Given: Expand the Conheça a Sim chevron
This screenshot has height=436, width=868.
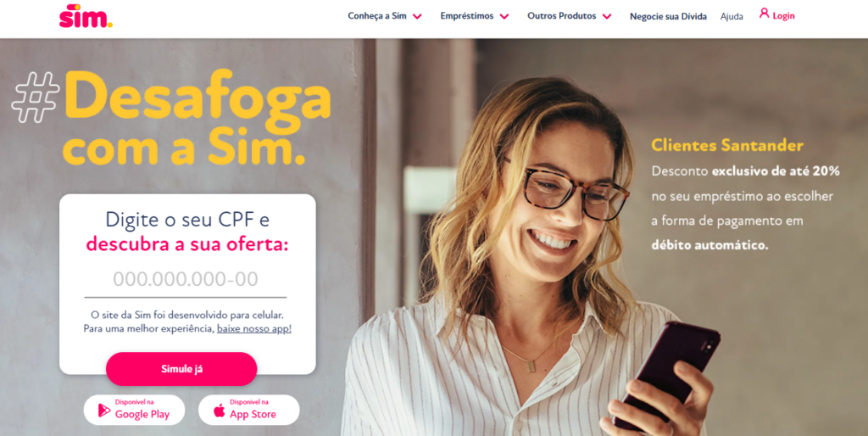Looking at the screenshot, I should click(x=417, y=17).
